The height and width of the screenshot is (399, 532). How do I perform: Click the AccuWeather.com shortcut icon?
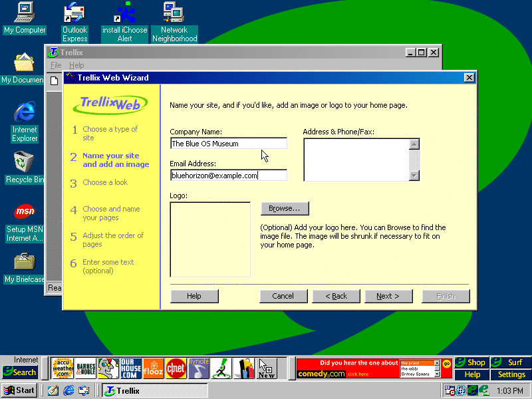[63, 368]
